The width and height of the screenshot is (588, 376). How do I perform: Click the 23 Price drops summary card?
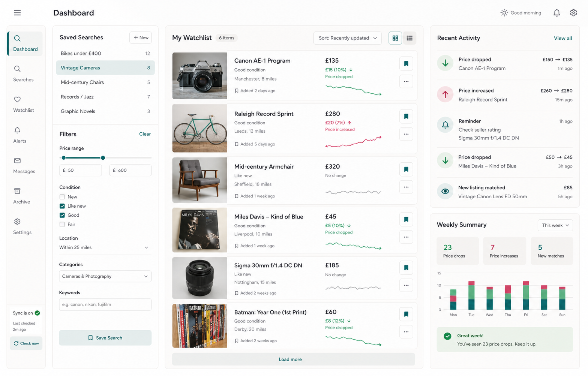(x=458, y=251)
